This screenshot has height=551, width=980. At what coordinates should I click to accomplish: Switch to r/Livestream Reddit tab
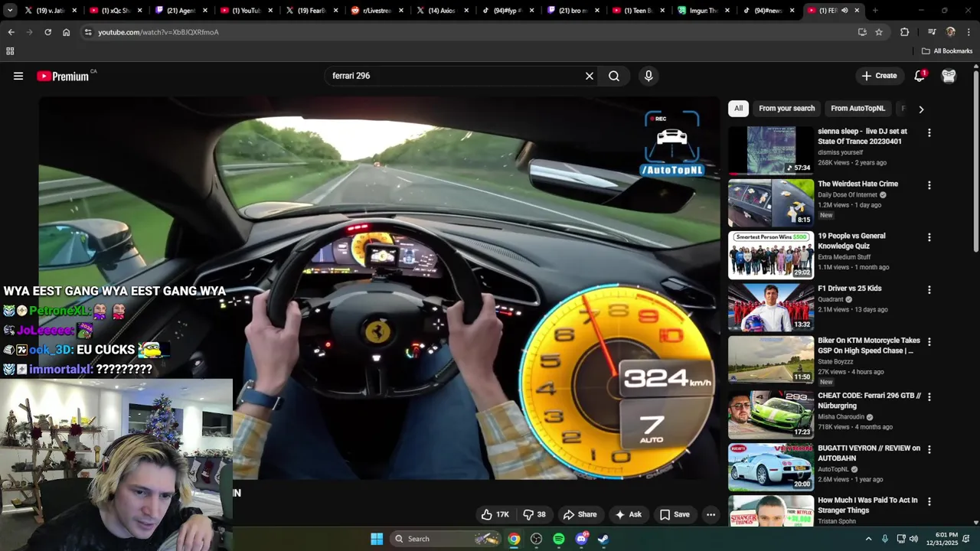click(x=377, y=11)
